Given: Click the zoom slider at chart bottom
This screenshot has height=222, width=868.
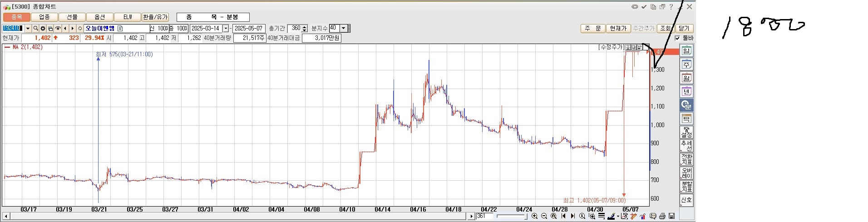Looking at the screenshot, I should click(x=512, y=216).
